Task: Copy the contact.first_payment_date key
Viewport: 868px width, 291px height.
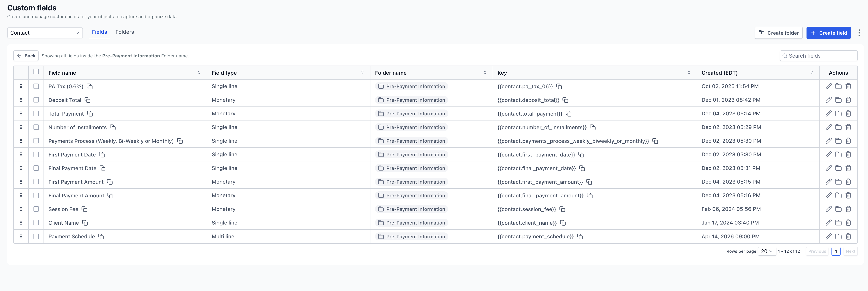Action: point(581,155)
